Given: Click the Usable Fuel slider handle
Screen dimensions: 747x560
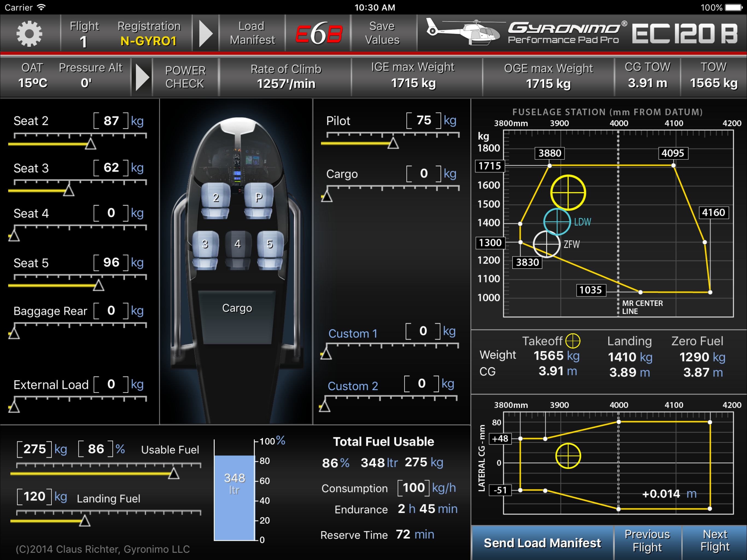Looking at the screenshot, I should tap(174, 474).
